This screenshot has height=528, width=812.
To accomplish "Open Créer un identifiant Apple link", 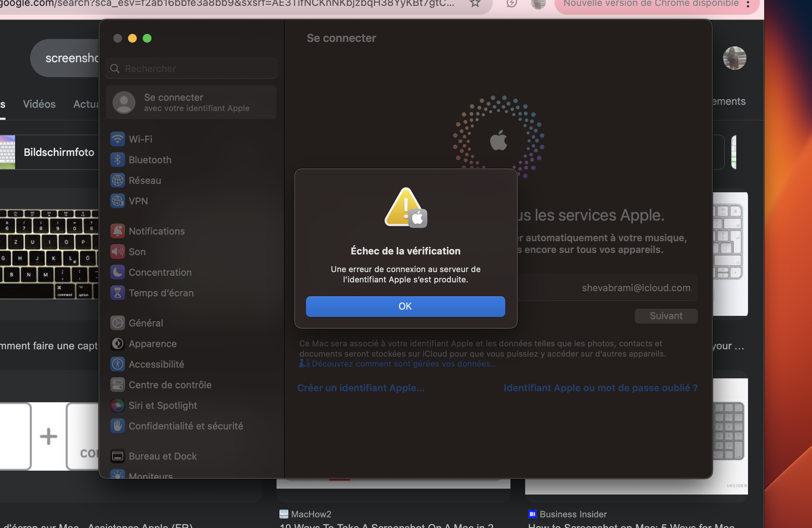I will click(361, 388).
